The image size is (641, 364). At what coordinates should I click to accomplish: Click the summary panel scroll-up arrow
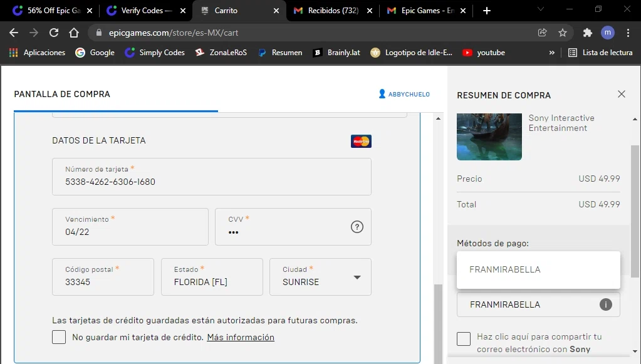pyautogui.click(x=635, y=119)
